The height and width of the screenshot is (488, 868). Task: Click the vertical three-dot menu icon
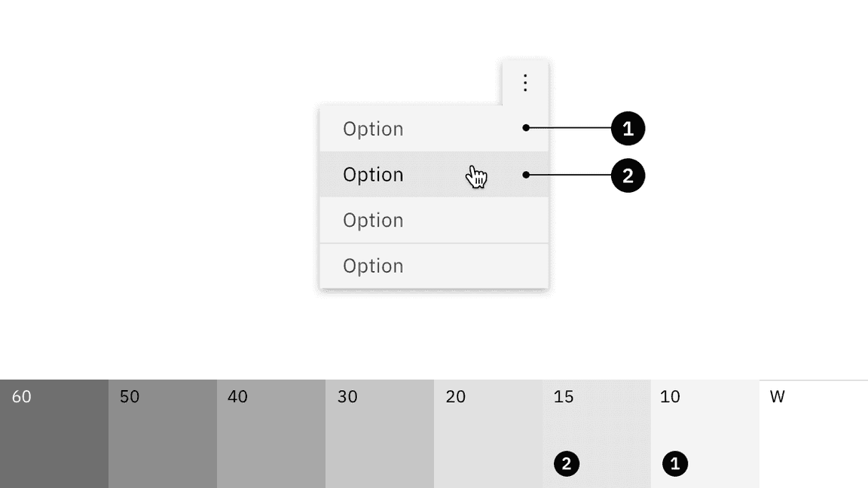point(525,83)
